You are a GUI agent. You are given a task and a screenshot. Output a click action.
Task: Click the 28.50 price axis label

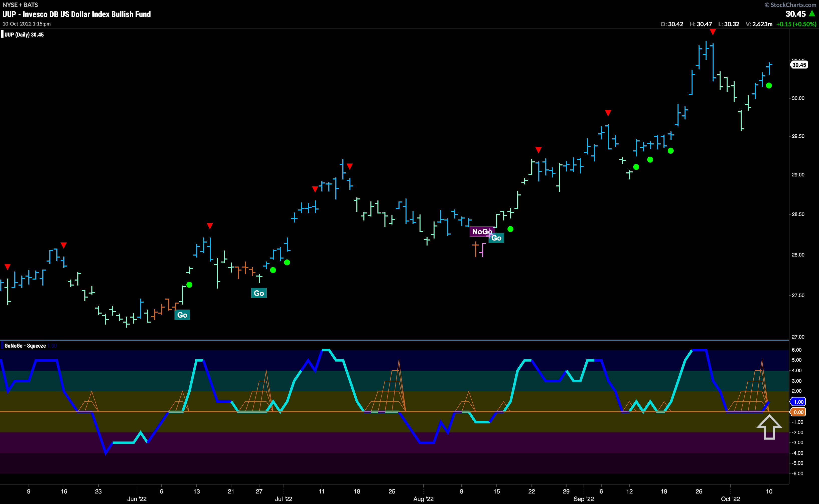tap(798, 214)
